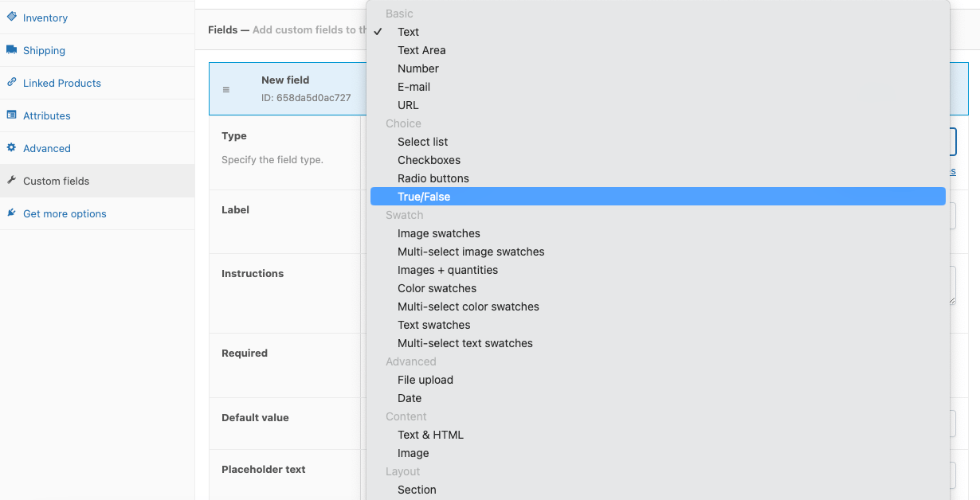Choose Radio buttons field type

point(658,178)
